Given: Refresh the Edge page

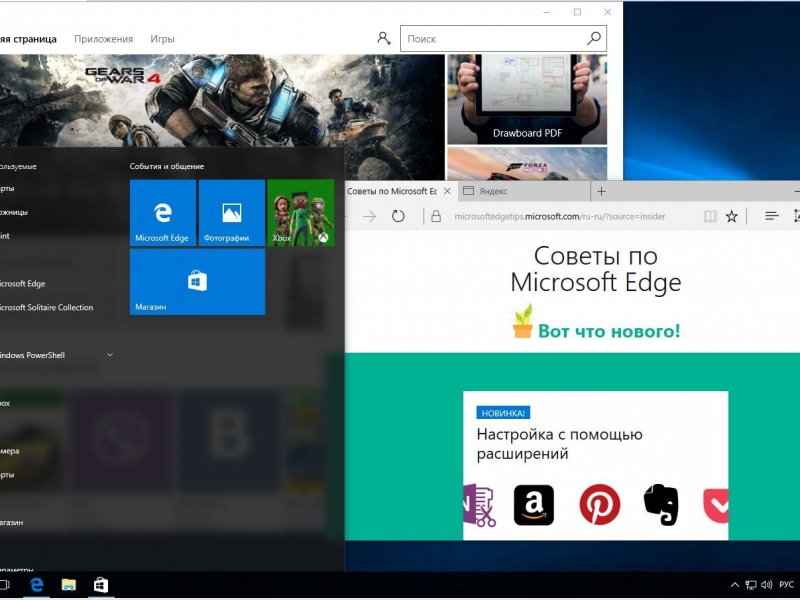Looking at the screenshot, I should click(x=398, y=216).
